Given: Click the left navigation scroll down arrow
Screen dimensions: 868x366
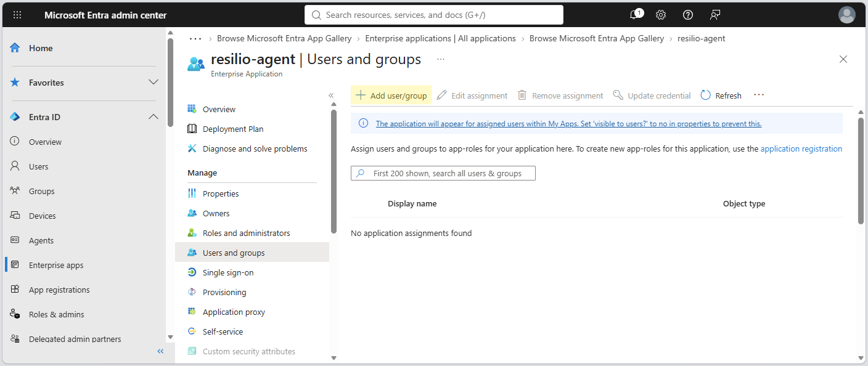Looking at the screenshot, I should click(x=170, y=337).
